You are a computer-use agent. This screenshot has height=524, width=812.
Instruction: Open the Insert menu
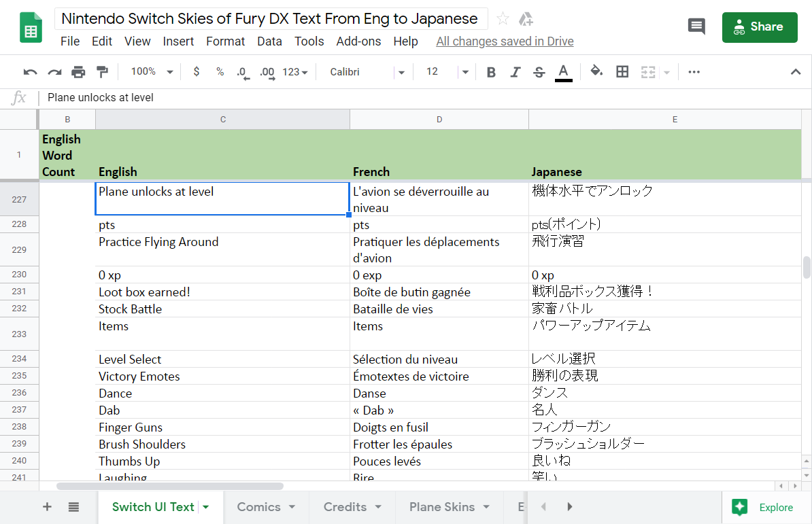pos(178,41)
